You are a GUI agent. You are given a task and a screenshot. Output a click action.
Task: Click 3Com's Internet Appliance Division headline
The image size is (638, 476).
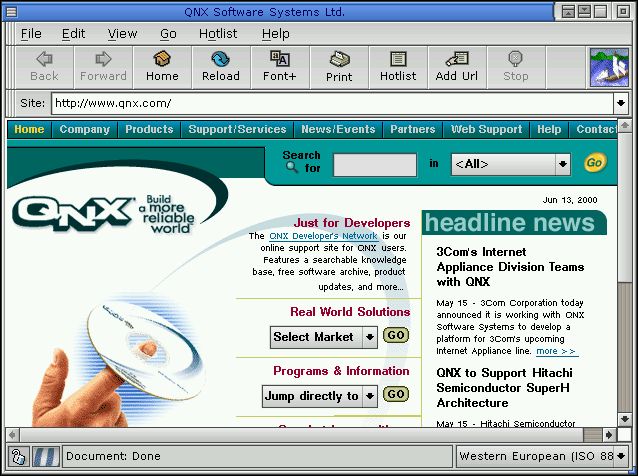point(510,267)
